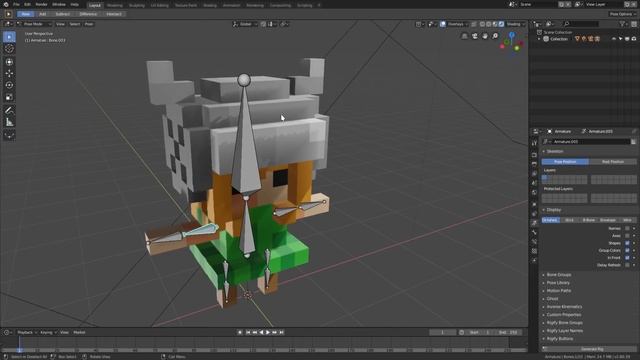Select the Add selection mode button
Viewport: 640px width, 360px height.
pyautogui.click(x=42, y=14)
